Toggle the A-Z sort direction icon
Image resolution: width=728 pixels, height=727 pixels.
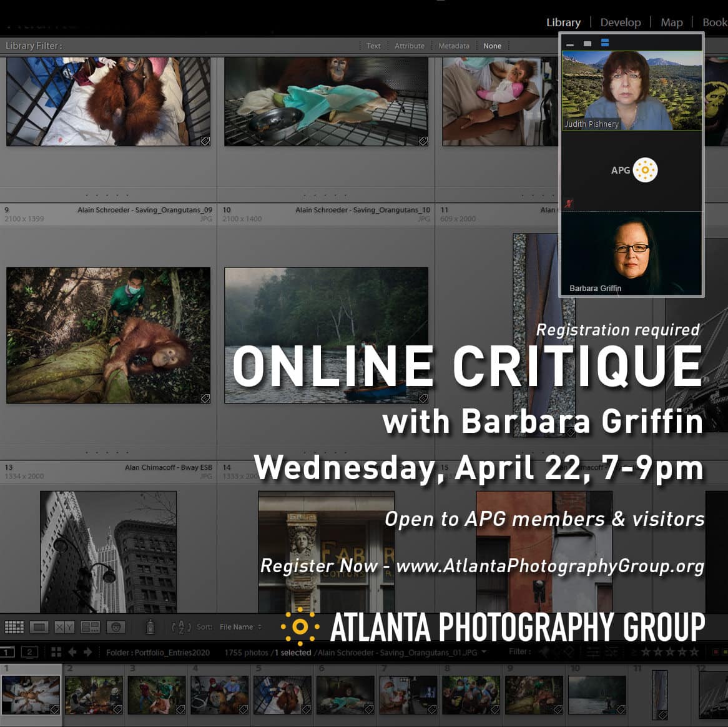[x=180, y=627]
